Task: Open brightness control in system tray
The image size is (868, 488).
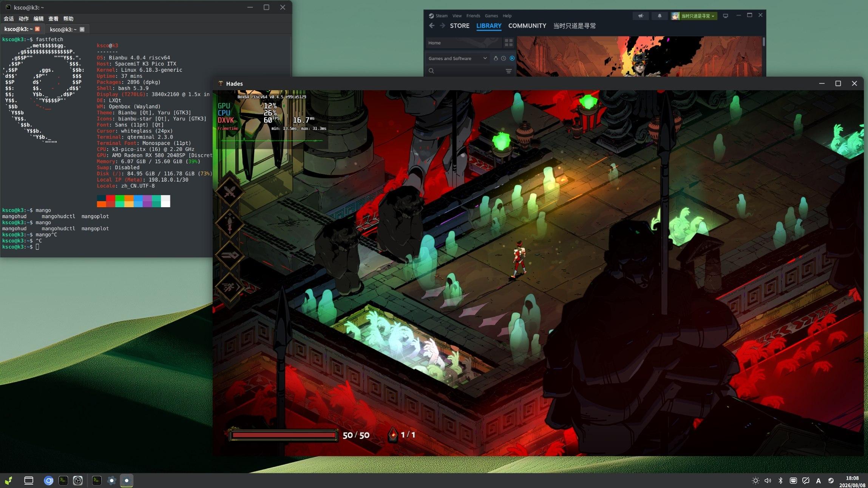Action: tap(755, 480)
